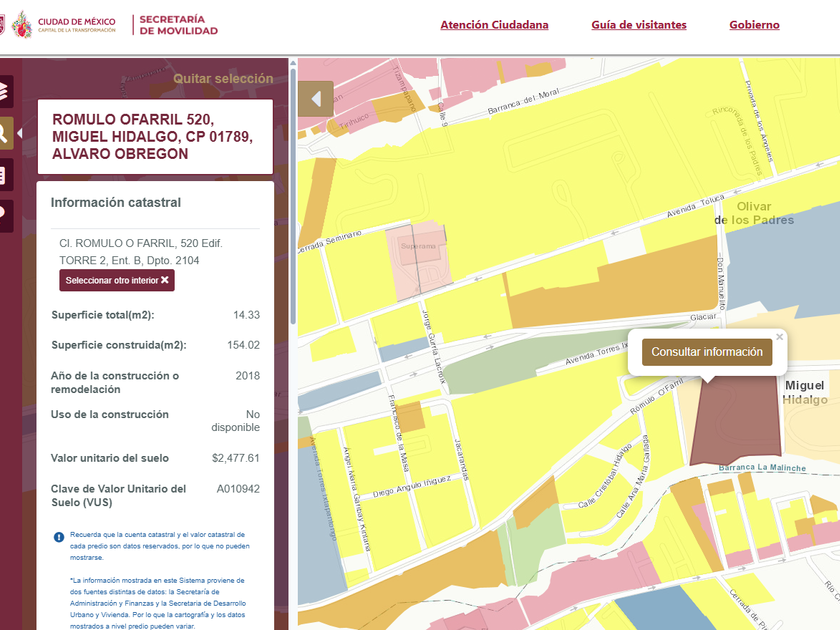The image size is (840, 630).
Task: Close the Consultar información popup
Action: click(780, 338)
